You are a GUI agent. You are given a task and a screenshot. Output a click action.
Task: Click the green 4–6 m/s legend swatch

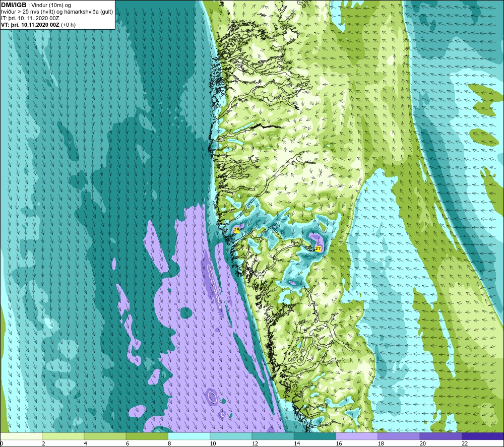(x=105, y=436)
